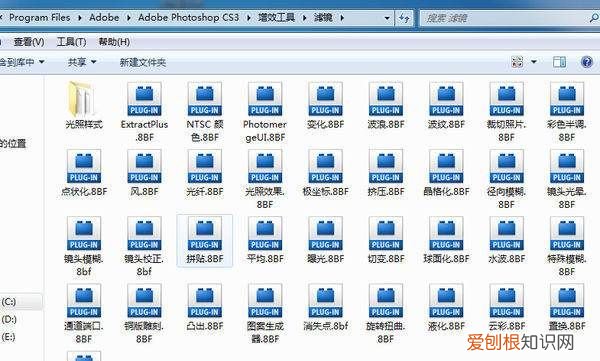This screenshot has width=600, height=361.
Task: Select the 波纹.8BF plug-in file
Action: (x=446, y=105)
